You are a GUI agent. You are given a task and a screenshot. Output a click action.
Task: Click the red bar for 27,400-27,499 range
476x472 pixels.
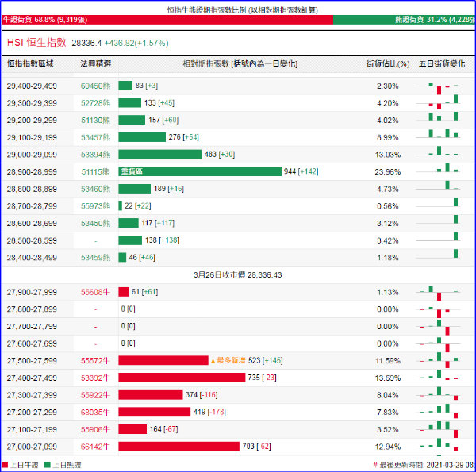pos(182,378)
